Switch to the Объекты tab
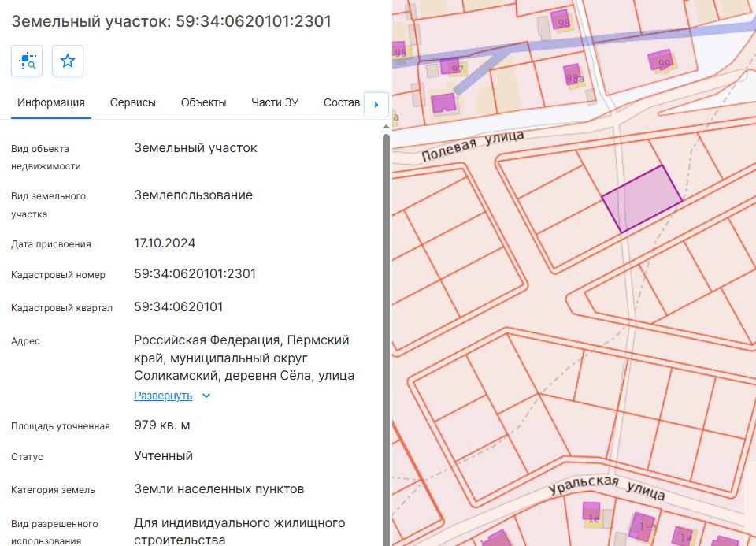This screenshot has width=756, height=546. point(203,102)
